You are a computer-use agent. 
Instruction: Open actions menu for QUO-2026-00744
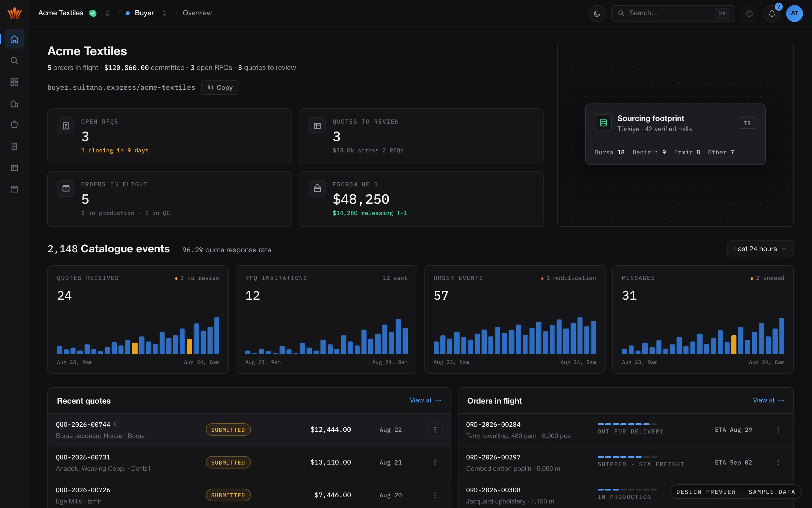tap(435, 430)
